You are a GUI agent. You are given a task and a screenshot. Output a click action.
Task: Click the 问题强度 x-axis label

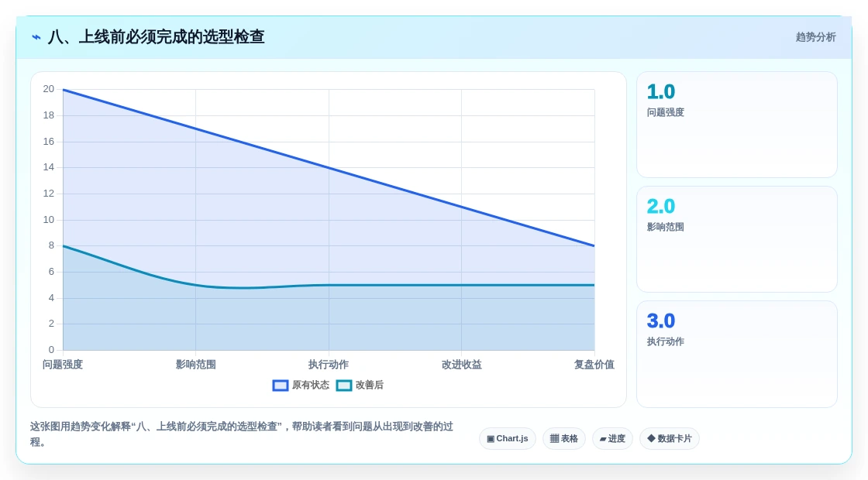pos(63,365)
